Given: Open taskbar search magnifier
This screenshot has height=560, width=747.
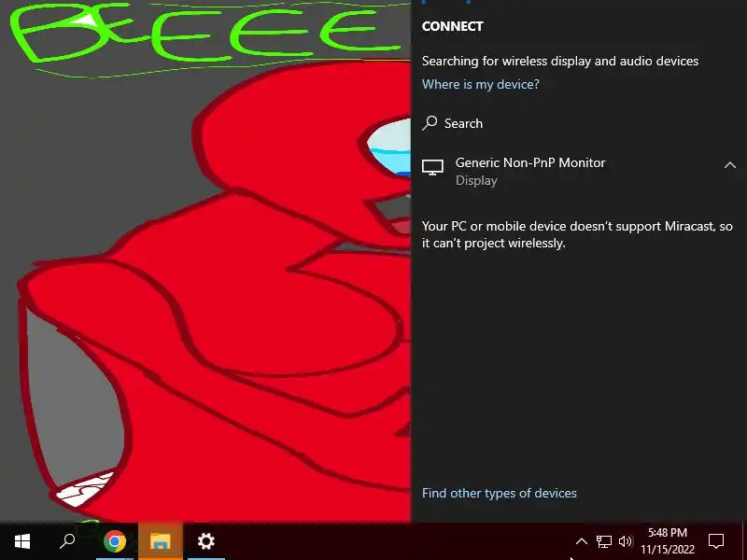Looking at the screenshot, I should click(67, 541).
